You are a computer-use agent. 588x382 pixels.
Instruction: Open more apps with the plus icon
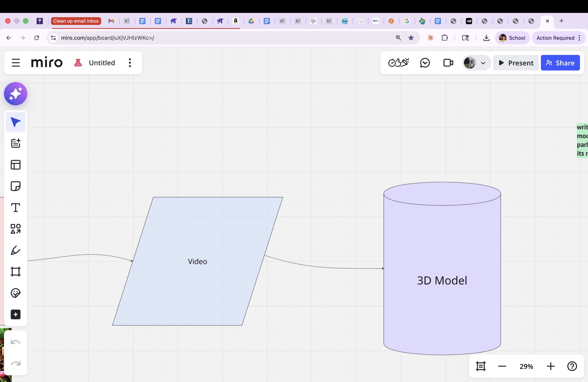pos(15,314)
